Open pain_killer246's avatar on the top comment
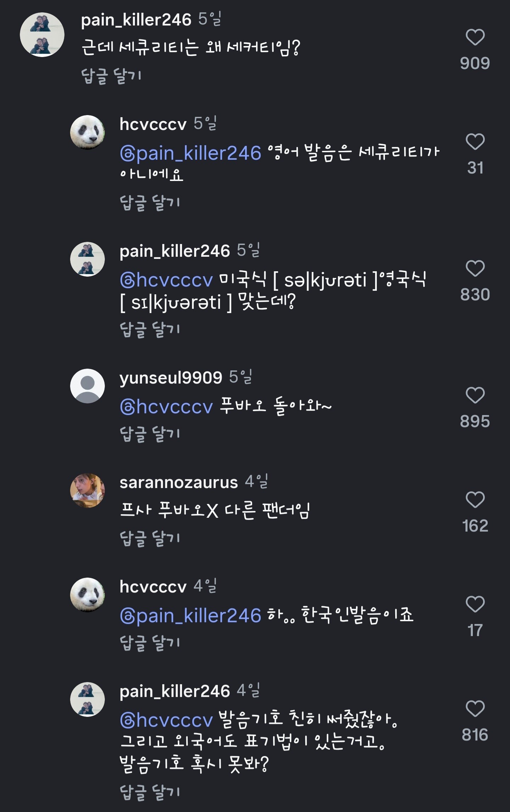Screen dimensions: 510x812 pyautogui.click(x=42, y=35)
